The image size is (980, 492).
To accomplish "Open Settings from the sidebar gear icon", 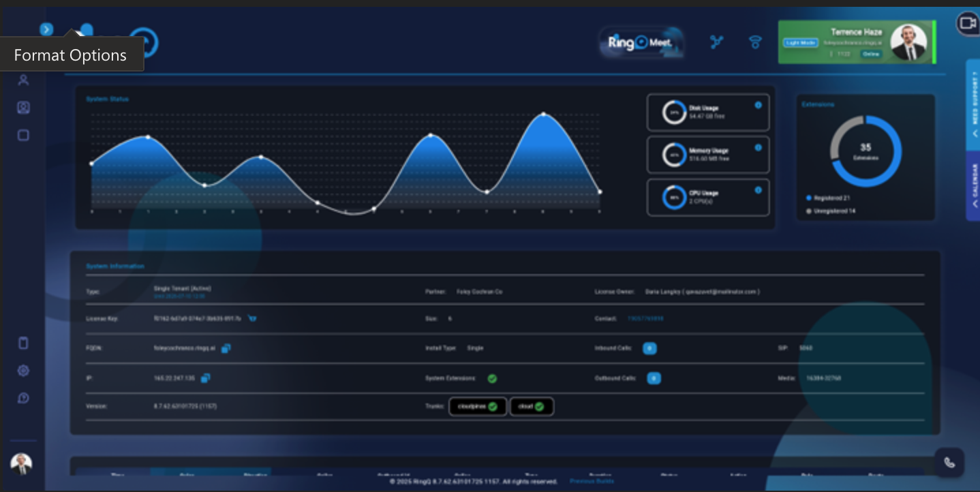I will (x=22, y=370).
